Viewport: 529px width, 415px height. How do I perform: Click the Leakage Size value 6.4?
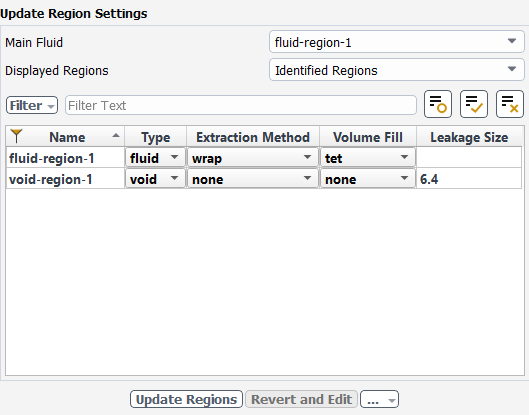pos(429,179)
